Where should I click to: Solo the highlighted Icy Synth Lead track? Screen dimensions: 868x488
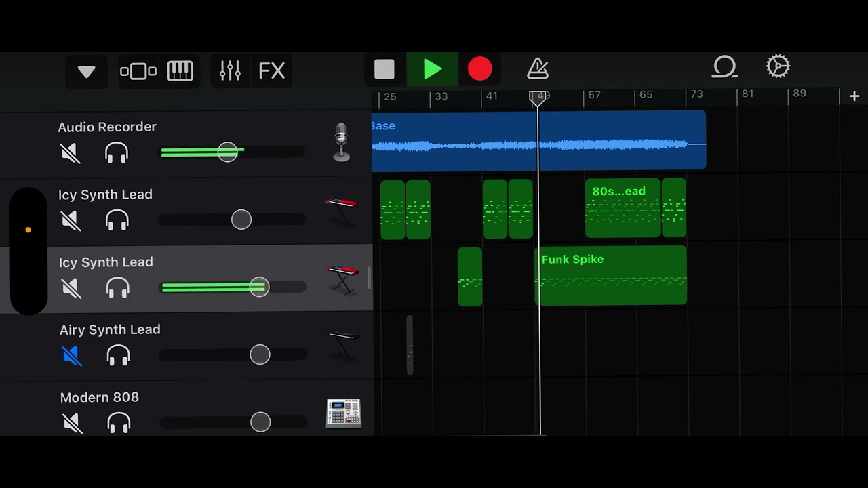point(118,288)
